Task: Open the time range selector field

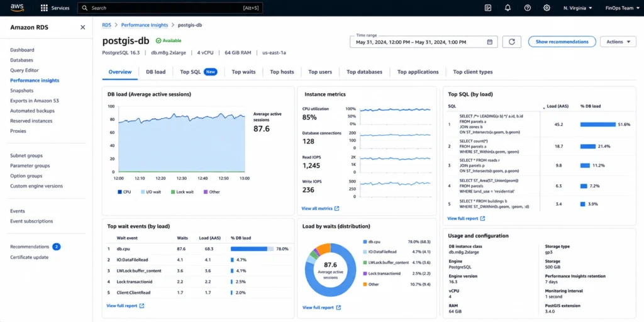Action: (423, 42)
